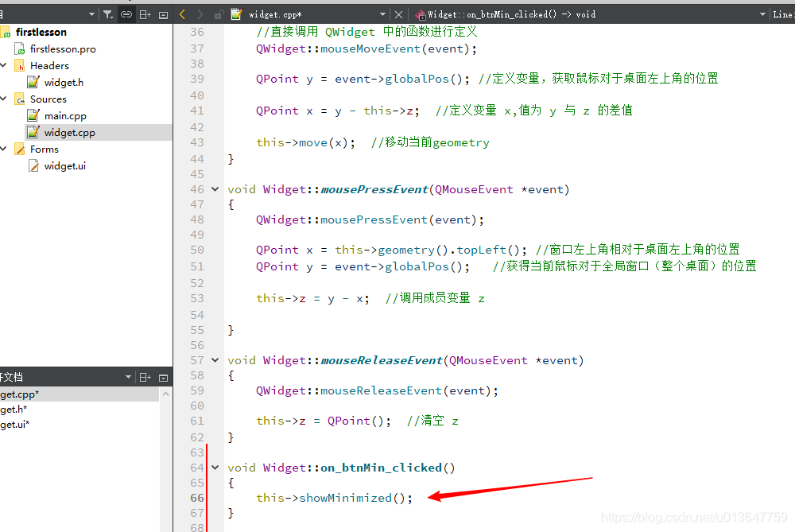795x532 pixels.
Task: Close the Projects side panel
Action: coord(163,15)
